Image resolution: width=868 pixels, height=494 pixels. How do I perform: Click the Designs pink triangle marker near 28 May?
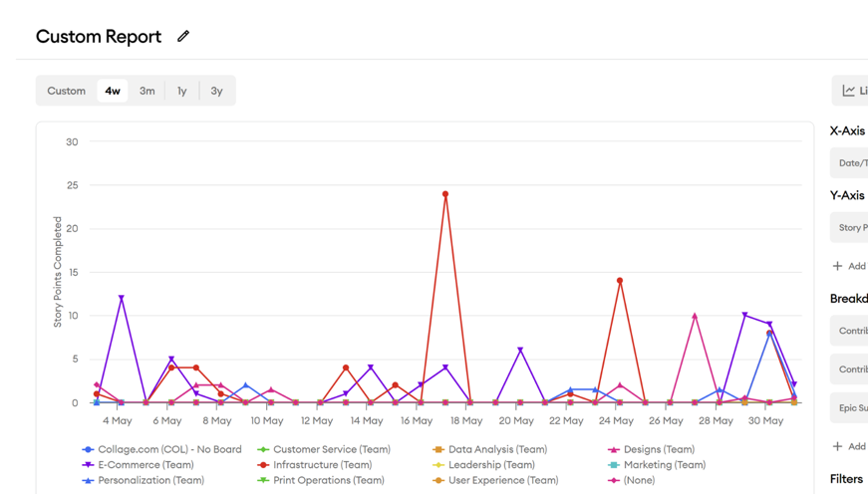point(695,317)
